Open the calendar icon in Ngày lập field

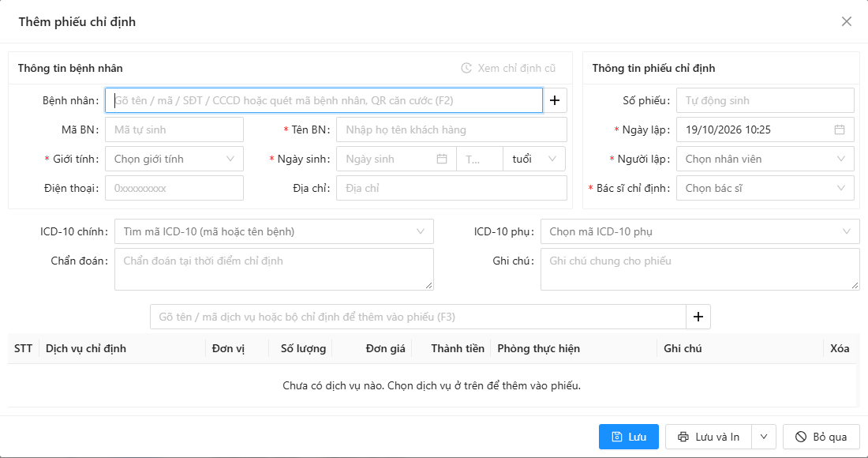coord(840,130)
